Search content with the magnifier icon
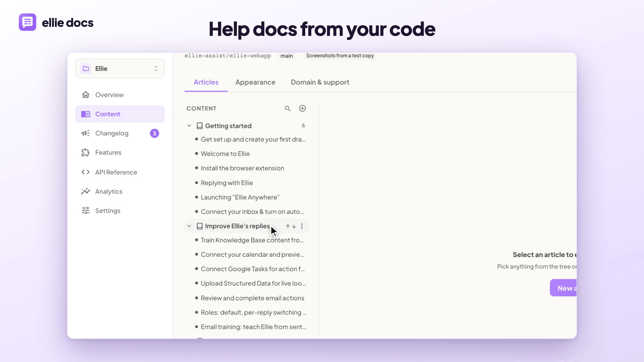This screenshot has height=362, width=644. click(x=287, y=108)
